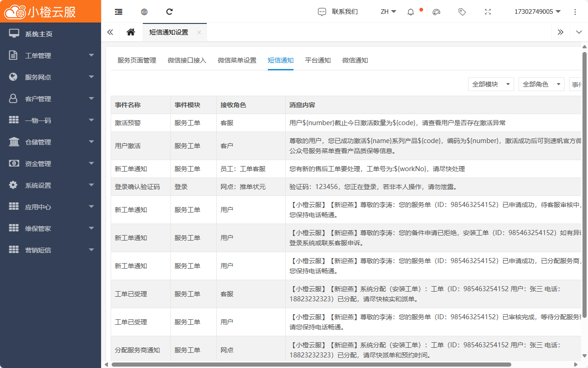Viewport: 588px width, 368px height.
Task: Expand the 维保管家 menu arrow
Action: pos(91,228)
